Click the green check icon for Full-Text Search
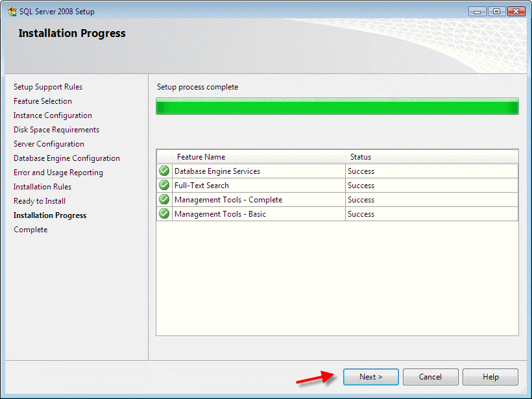The height and width of the screenshot is (399, 532). click(x=164, y=185)
